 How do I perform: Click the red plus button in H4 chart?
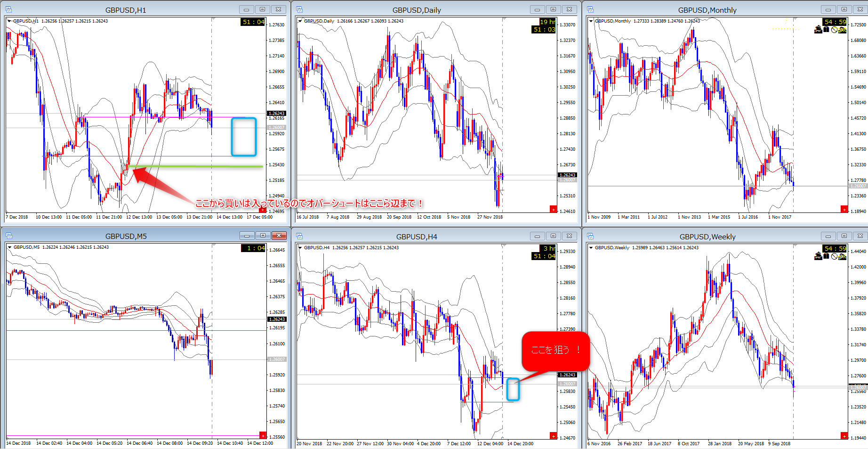[553, 436]
